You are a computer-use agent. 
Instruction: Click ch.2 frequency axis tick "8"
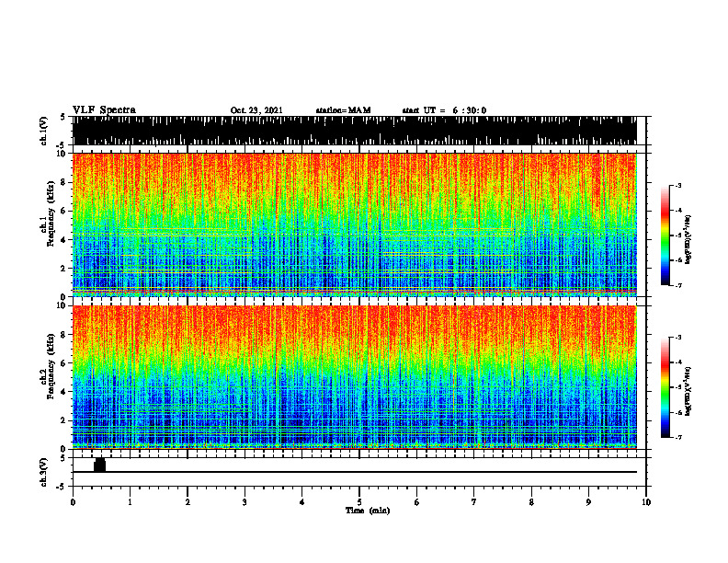(x=65, y=335)
